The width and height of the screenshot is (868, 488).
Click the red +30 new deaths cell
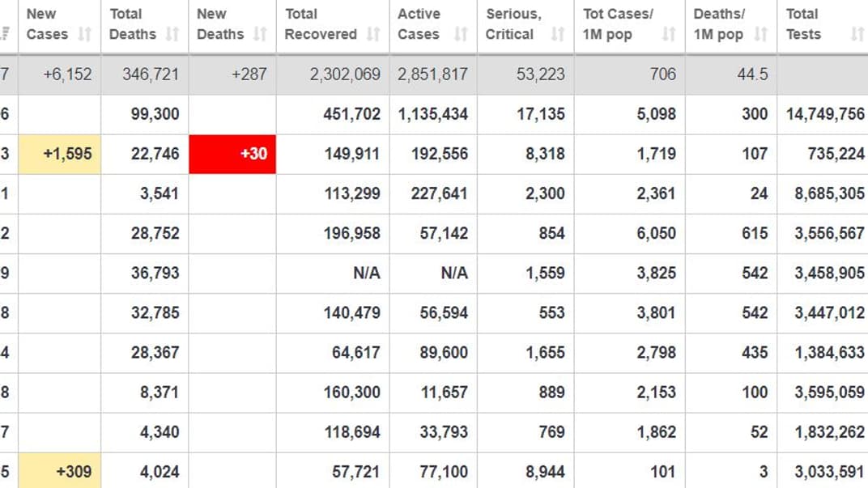click(x=232, y=154)
